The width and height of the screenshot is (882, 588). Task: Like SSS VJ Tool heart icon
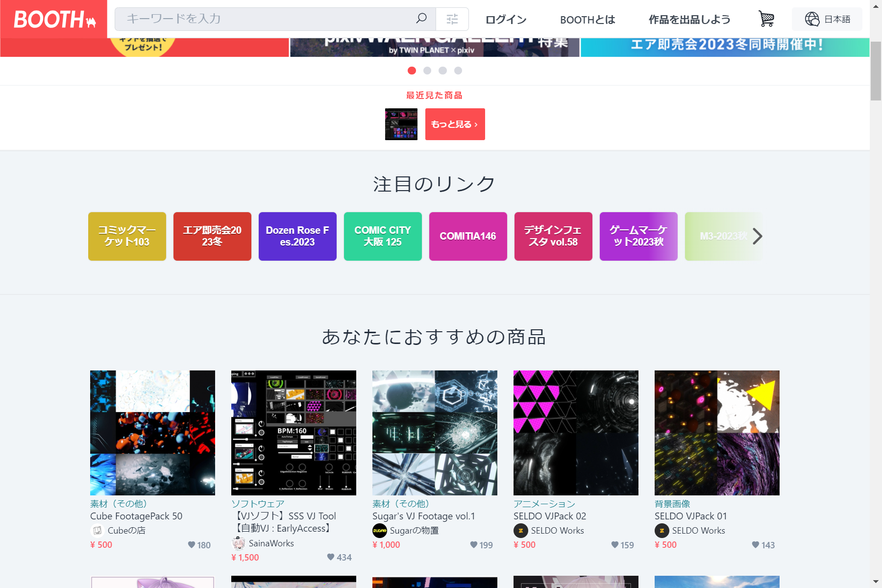(331, 557)
